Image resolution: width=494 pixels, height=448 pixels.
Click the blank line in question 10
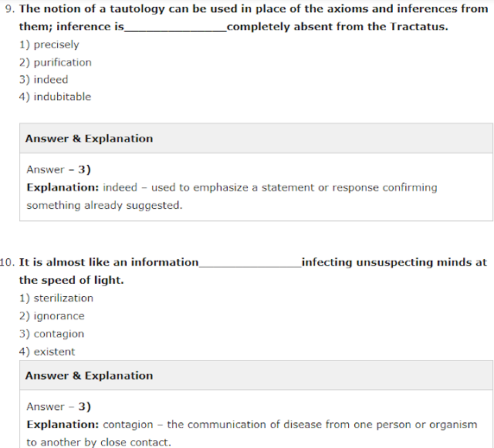[x=249, y=264]
